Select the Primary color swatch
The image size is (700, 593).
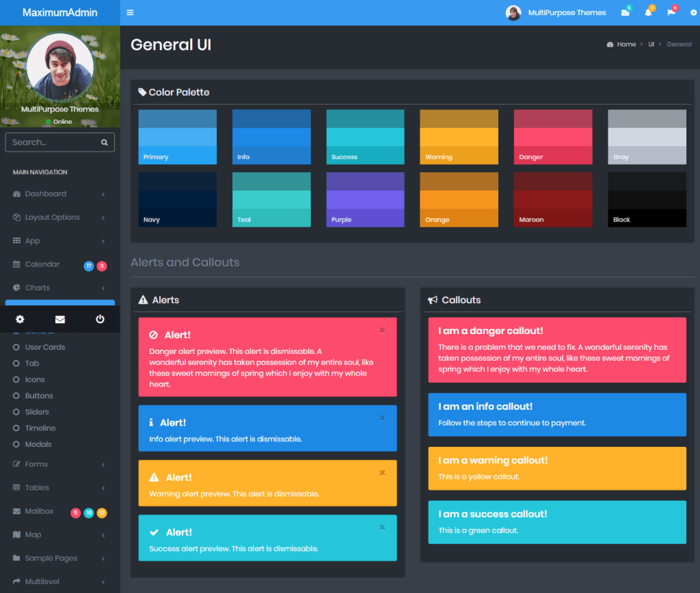coord(177,137)
